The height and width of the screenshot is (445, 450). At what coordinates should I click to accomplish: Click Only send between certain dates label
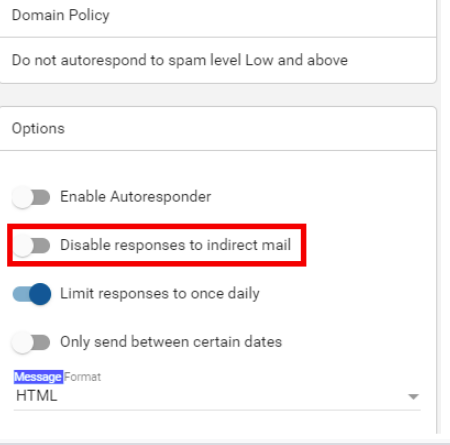[171, 342]
